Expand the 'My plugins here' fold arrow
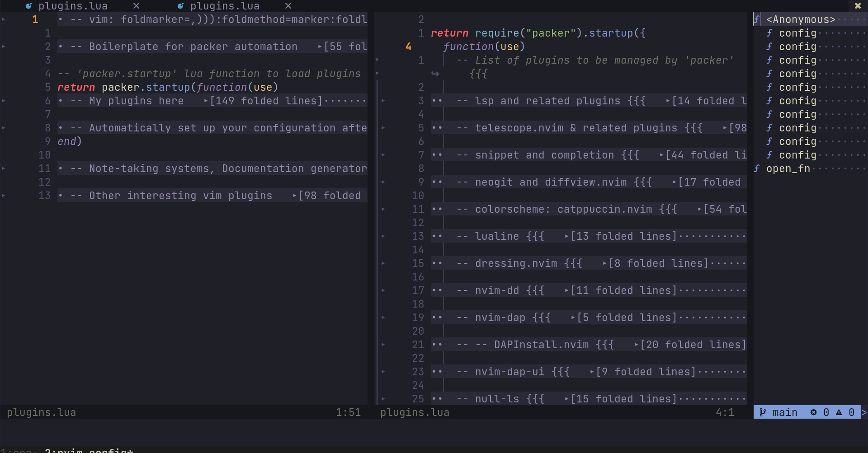The height and width of the screenshot is (453, 868). point(4,101)
